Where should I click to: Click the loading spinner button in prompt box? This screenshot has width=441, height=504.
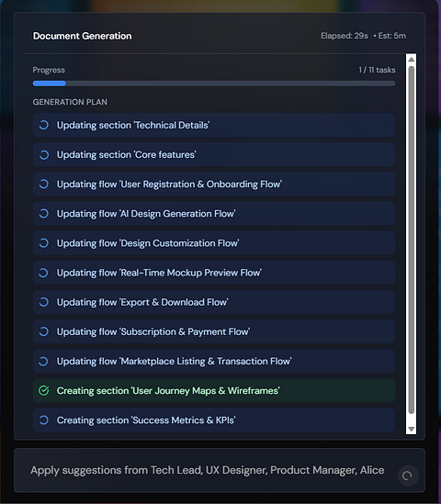click(408, 476)
